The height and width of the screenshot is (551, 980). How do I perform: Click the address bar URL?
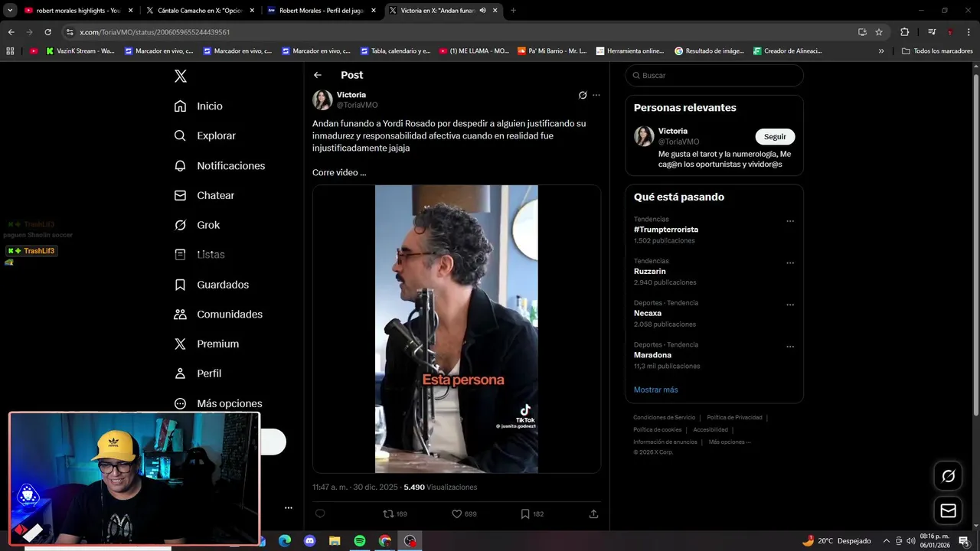(x=155, y=32)
